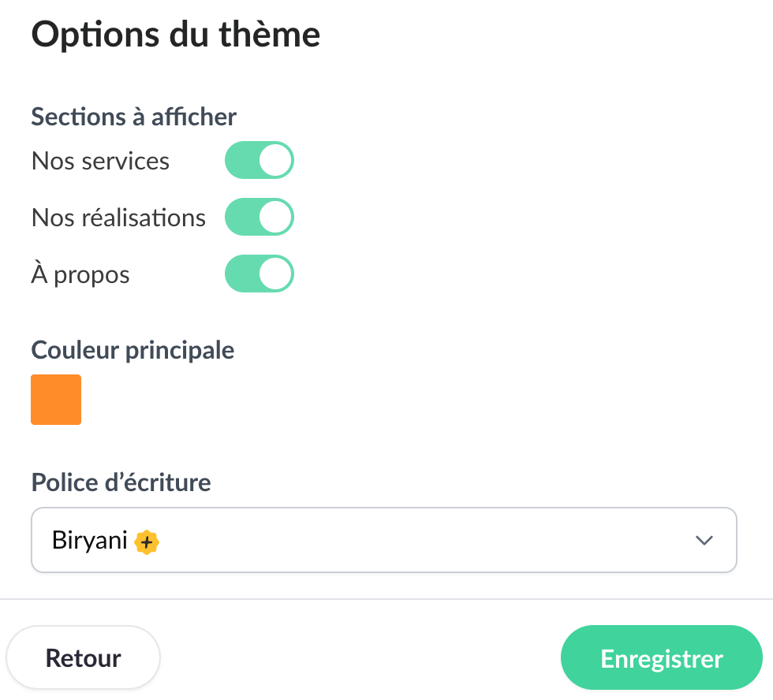The height and width of the screenshot is (700, 773).
Task: Save changes with the Enregistrer button
Action: click(661, 658)
